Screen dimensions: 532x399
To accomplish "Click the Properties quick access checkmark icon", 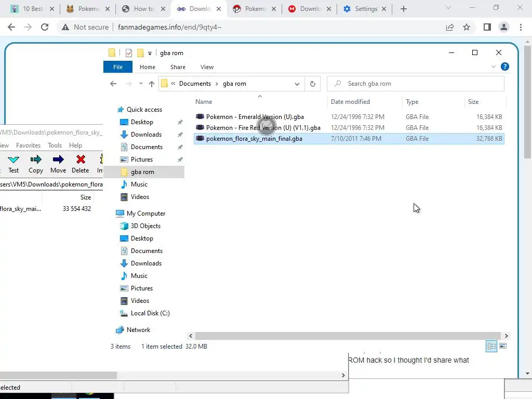I will click(129, 53).
